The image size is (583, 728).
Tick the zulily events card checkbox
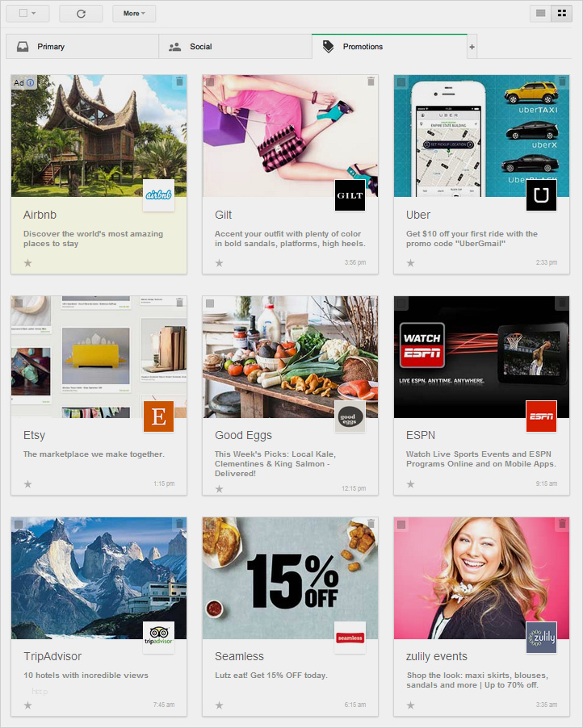pos(401,524)
